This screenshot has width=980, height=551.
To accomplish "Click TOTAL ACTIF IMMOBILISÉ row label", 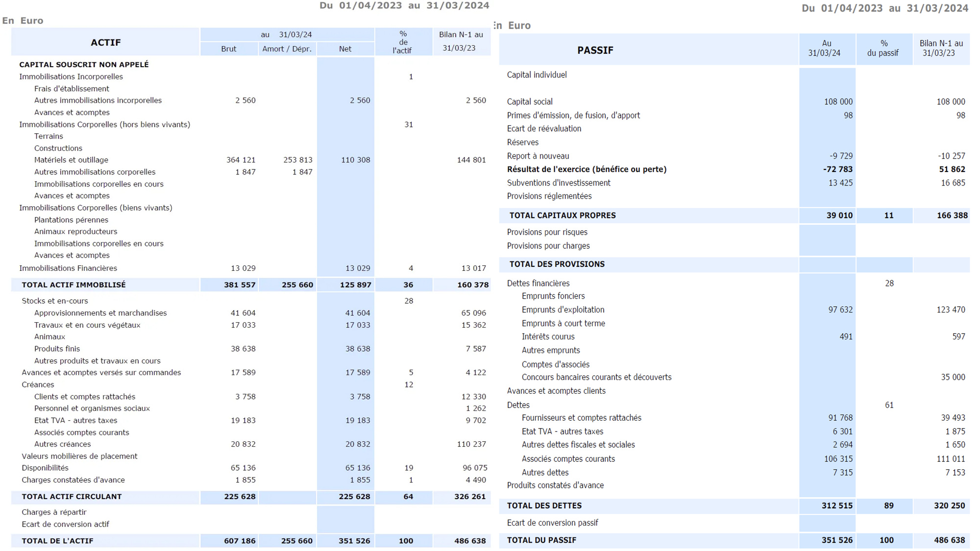I will pos(73,285).
